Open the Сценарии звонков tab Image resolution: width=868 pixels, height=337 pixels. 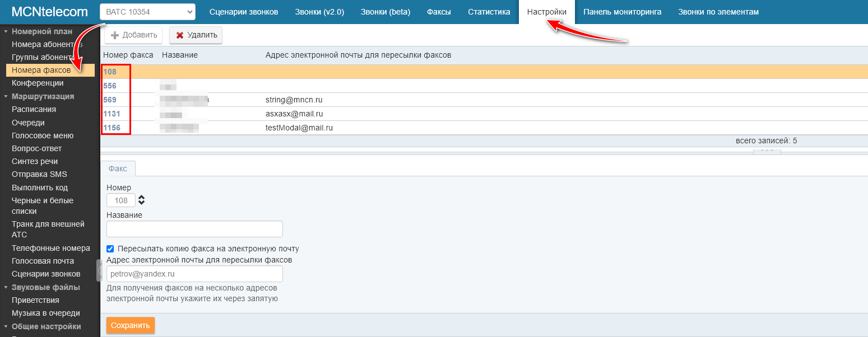click(x=244, y=12)
